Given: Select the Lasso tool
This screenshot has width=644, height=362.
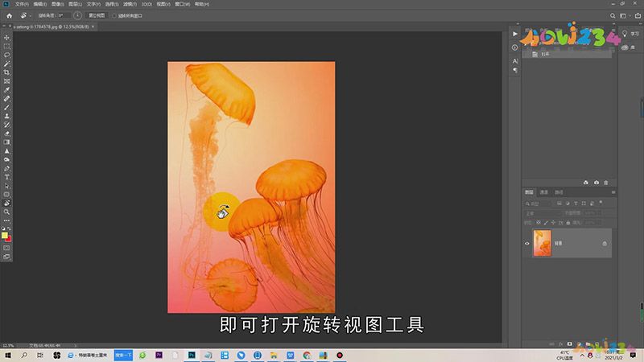Looking at the screenshot, I should [x=6, y=55].
